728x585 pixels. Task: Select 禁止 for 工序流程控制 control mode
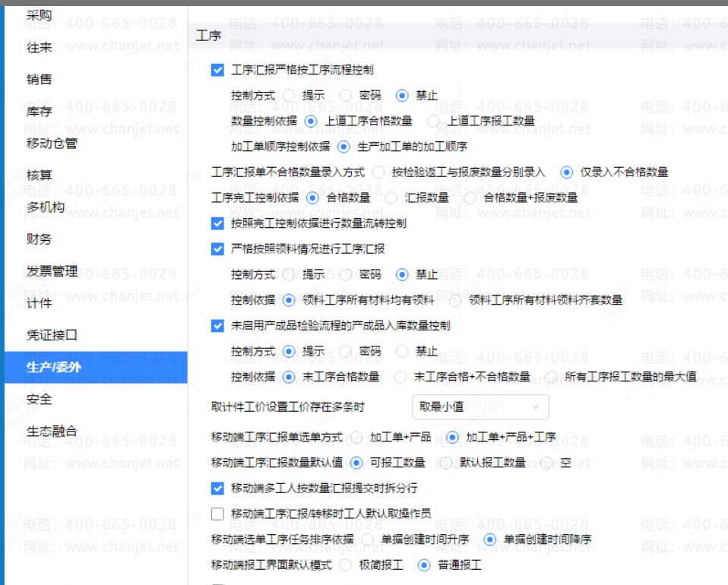[x=402, y=96]
